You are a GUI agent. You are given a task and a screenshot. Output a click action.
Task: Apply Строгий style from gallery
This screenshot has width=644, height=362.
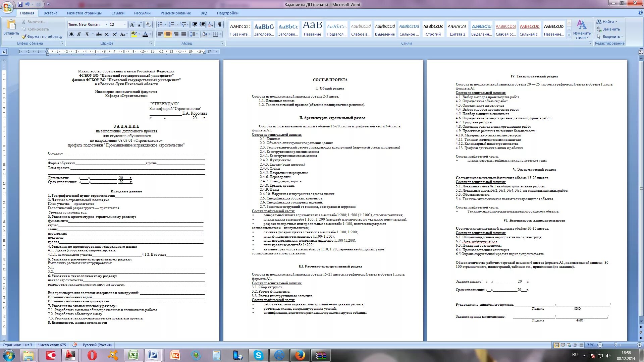point(433,29)
